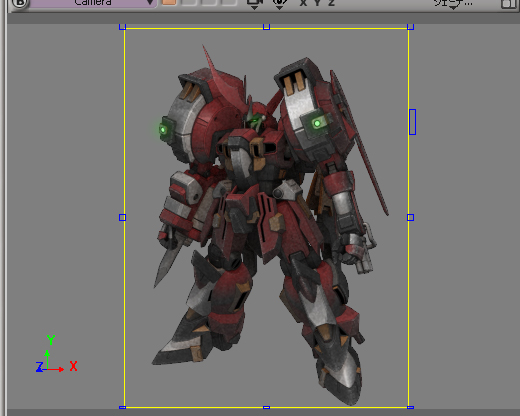Click the XYZ axis buttons

(317, 3)
